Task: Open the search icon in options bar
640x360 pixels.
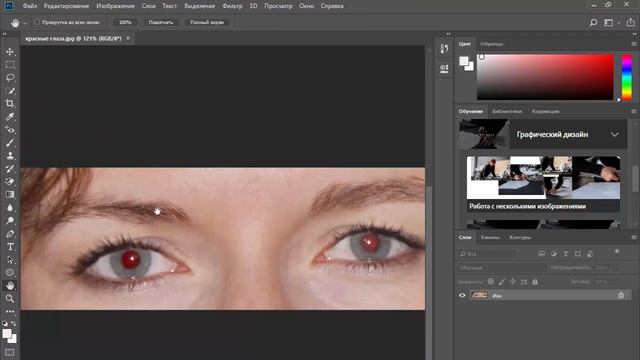Action: pos(593,22)
